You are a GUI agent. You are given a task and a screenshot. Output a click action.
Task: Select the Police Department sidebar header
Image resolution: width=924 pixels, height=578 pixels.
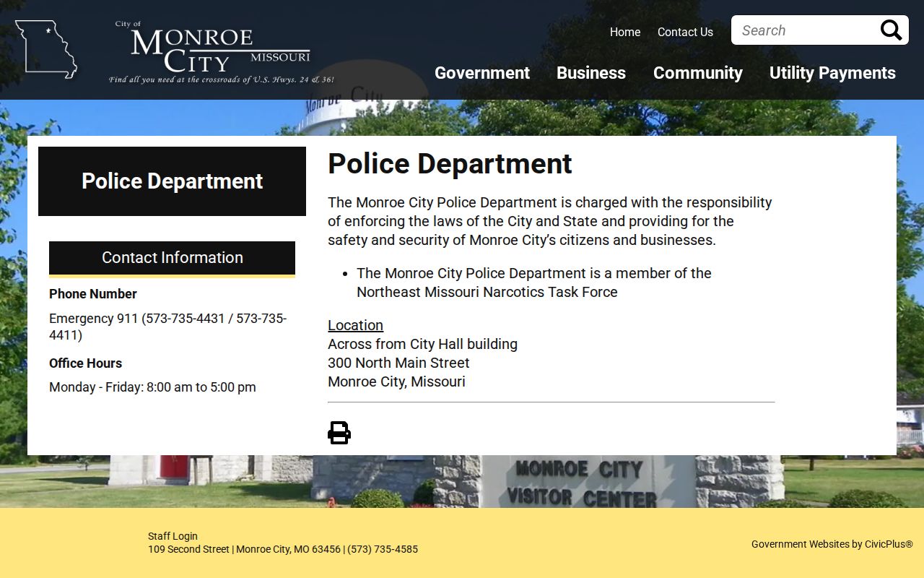coord(172,181)
